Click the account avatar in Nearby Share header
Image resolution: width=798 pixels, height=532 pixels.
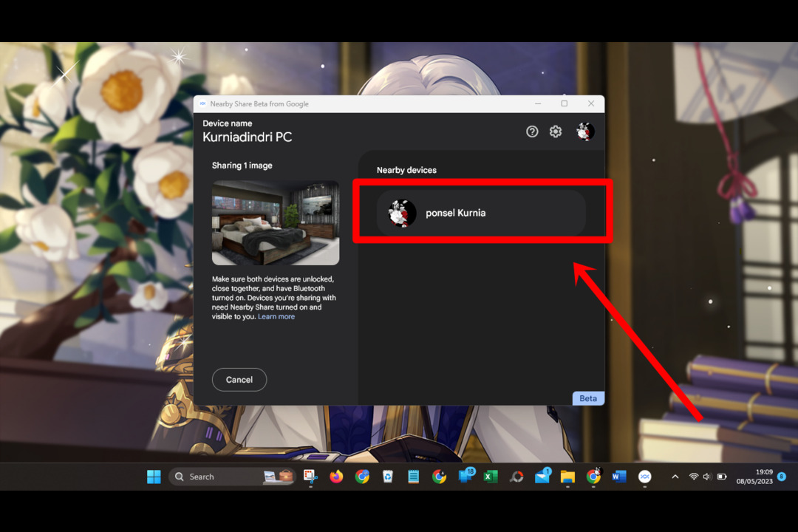tap(584, 132)
